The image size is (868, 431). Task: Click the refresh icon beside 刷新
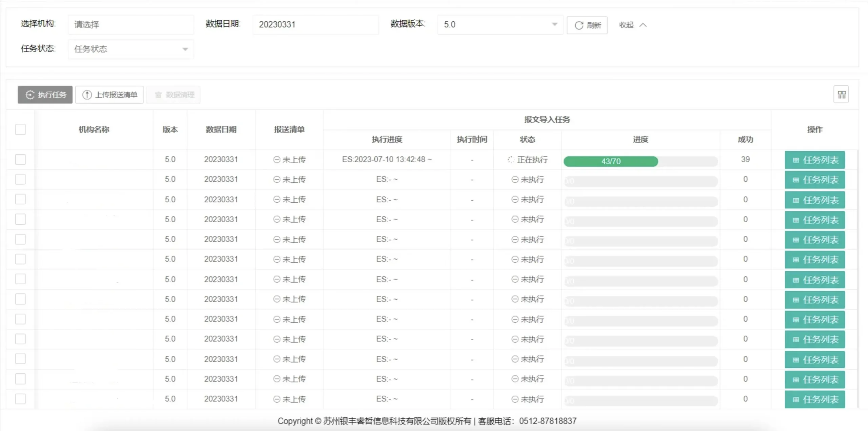[x=579, y=25]
